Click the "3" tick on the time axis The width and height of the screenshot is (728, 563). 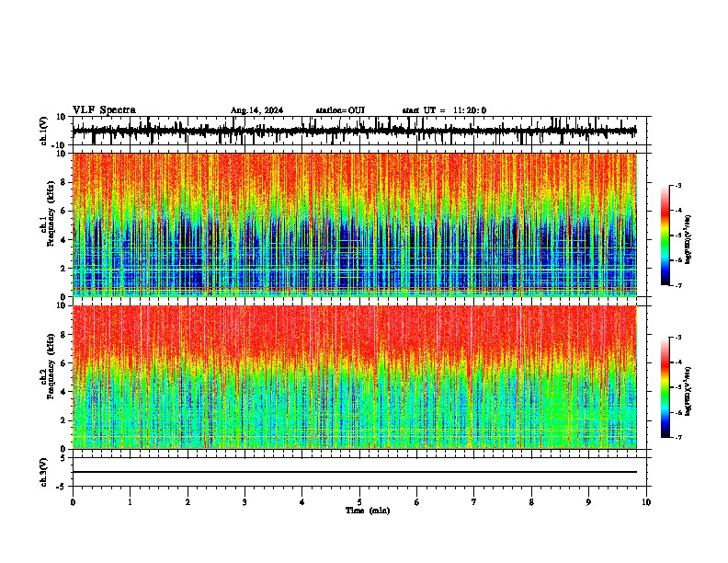245,502
